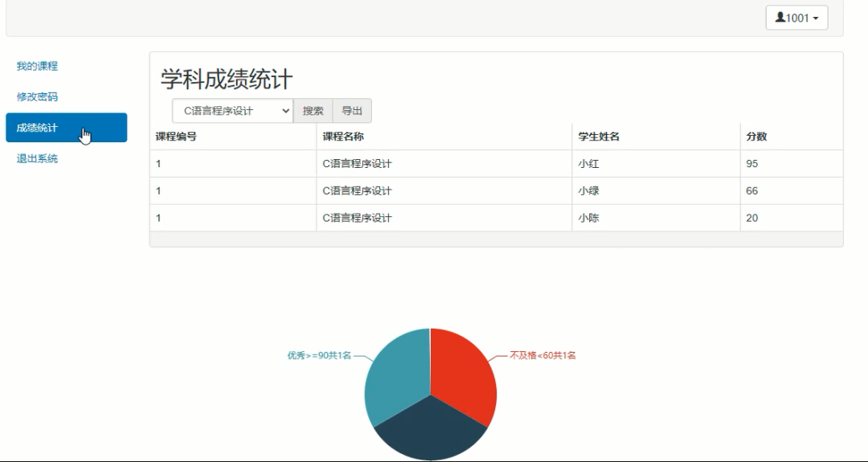The width and height of the screenshot is (868, 462).
Task: Select 成绩统计 sidebar item
Action: click(x=67, y=127)
